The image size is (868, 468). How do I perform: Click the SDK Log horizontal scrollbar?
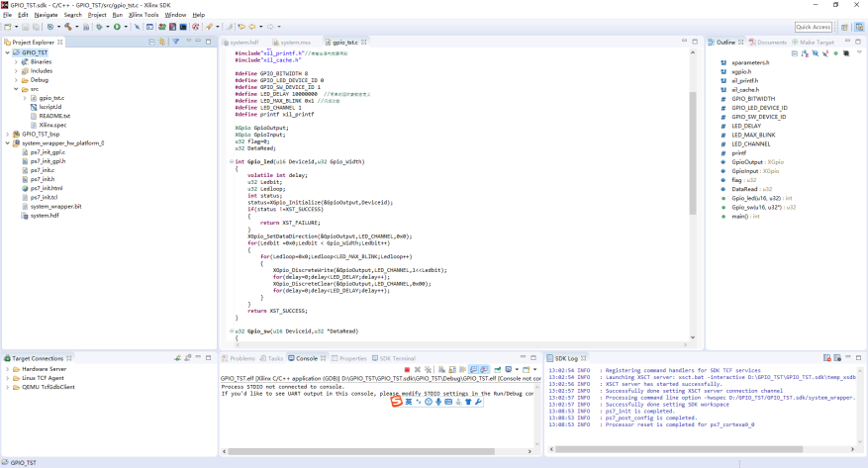click(679, 449)
